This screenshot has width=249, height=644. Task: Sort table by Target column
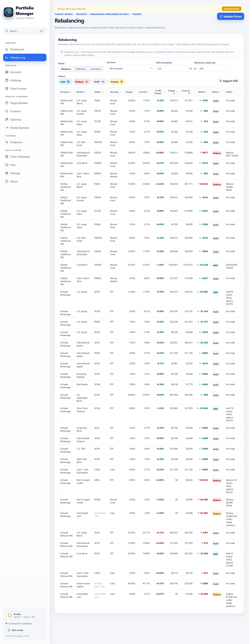pyautogui.click(x=130, y=92)
